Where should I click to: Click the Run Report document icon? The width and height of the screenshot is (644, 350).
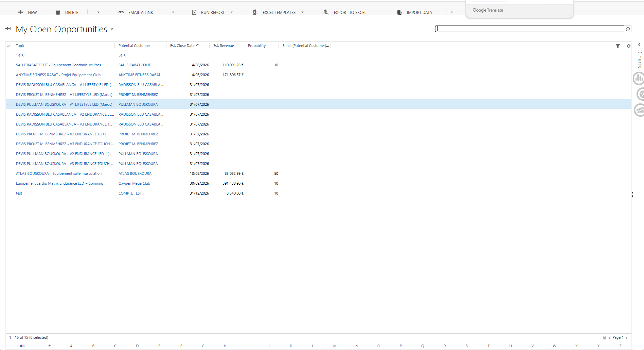point(194,12)
